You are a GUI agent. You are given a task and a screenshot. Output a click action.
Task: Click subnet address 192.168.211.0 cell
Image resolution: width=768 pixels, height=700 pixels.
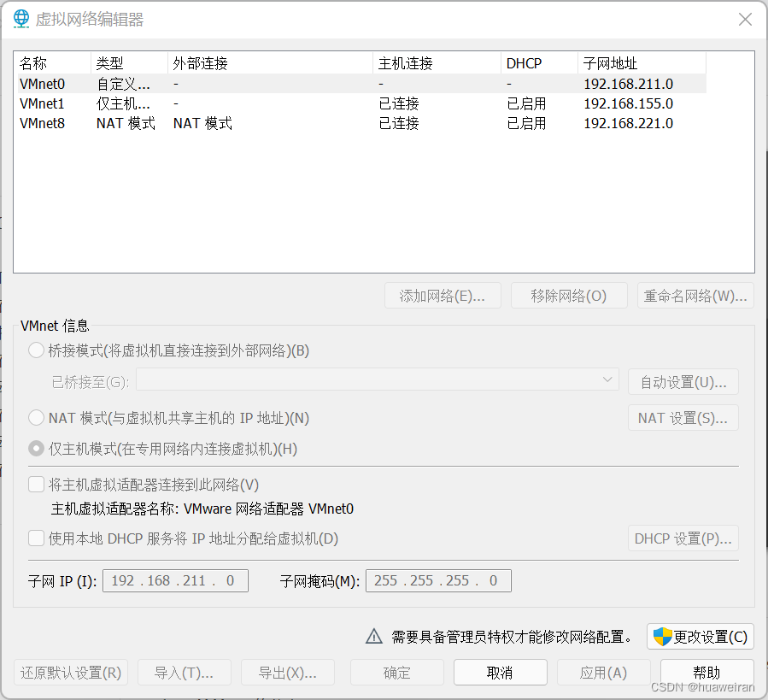click(x=629, y=85)
